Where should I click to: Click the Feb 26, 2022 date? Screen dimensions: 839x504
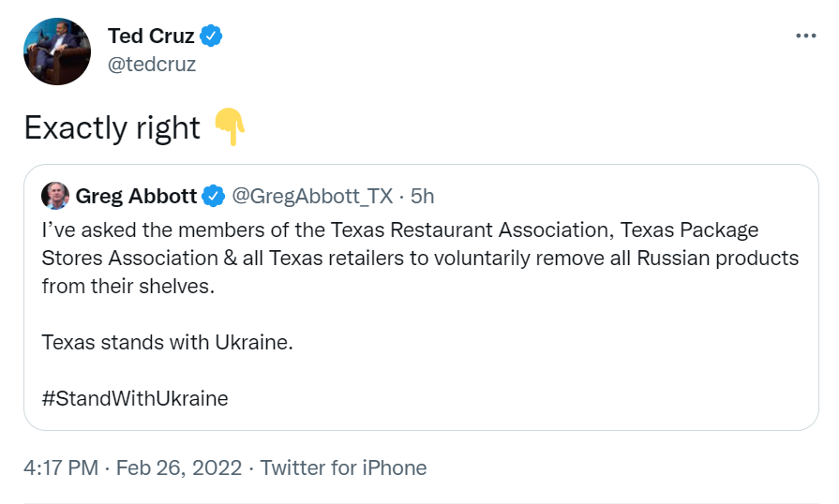[x=179, y=467]
